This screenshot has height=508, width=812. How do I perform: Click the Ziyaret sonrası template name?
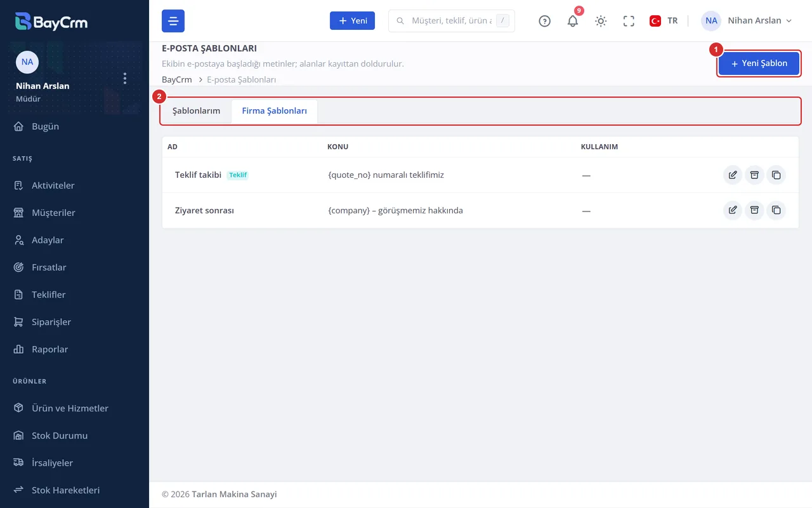(x=204, y=210)
